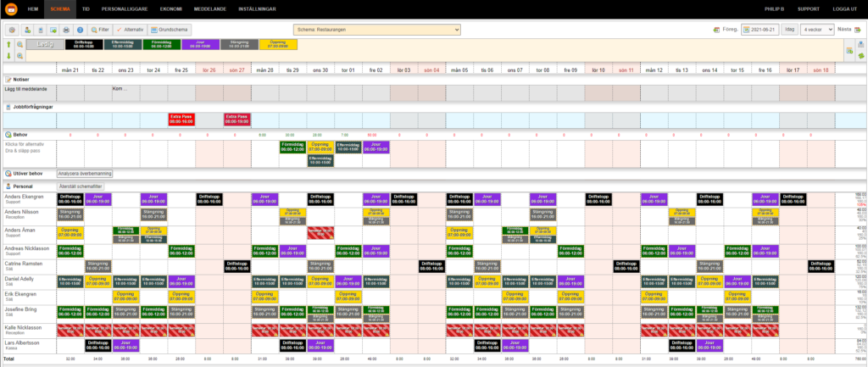The height and width of the screenshot is (367, 868).
Task: Open the MEDDELANDE menu
Action: (210, 9)
